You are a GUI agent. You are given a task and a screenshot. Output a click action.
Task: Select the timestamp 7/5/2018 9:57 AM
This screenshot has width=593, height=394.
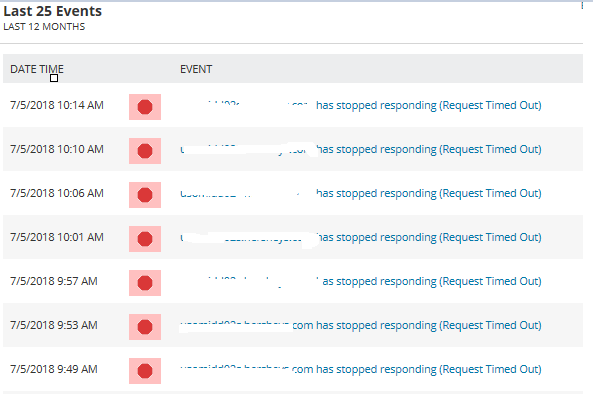[x=54, y=281]
